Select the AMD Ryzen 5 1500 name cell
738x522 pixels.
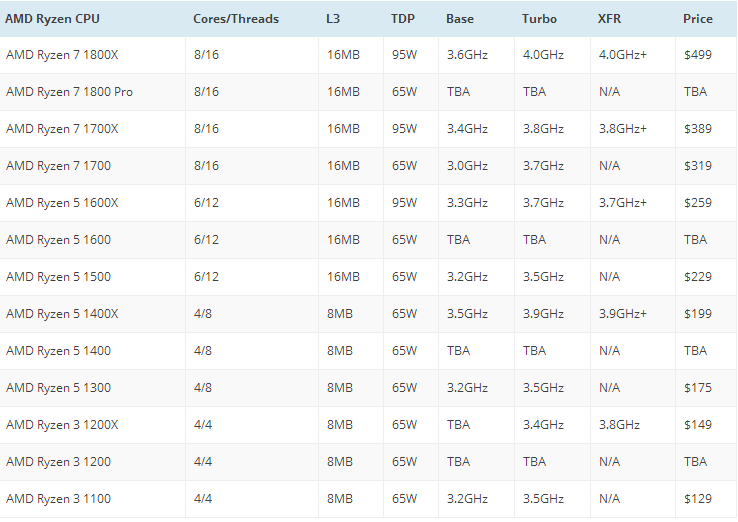58,277
